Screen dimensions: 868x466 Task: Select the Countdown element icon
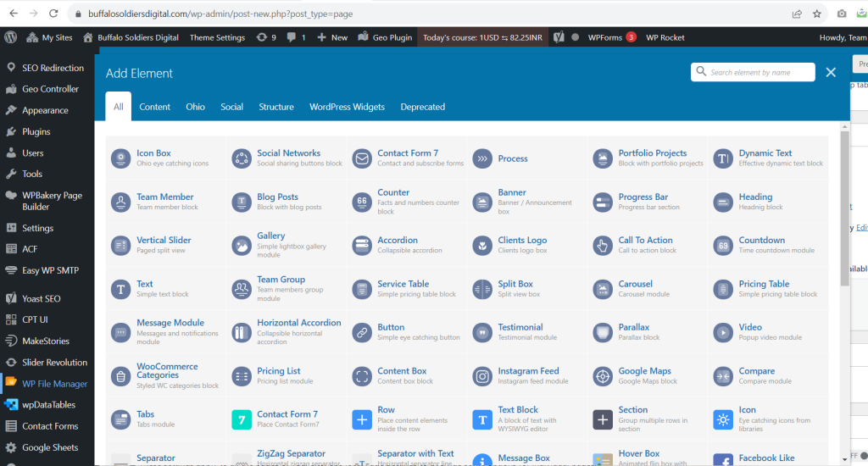coord(723,246)
